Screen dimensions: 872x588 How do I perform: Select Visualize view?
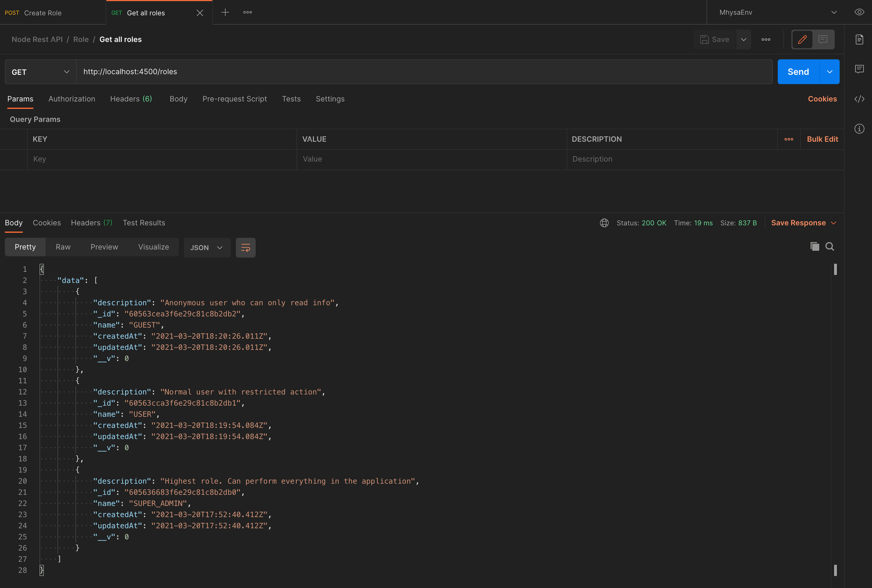[x=153, y=247]
